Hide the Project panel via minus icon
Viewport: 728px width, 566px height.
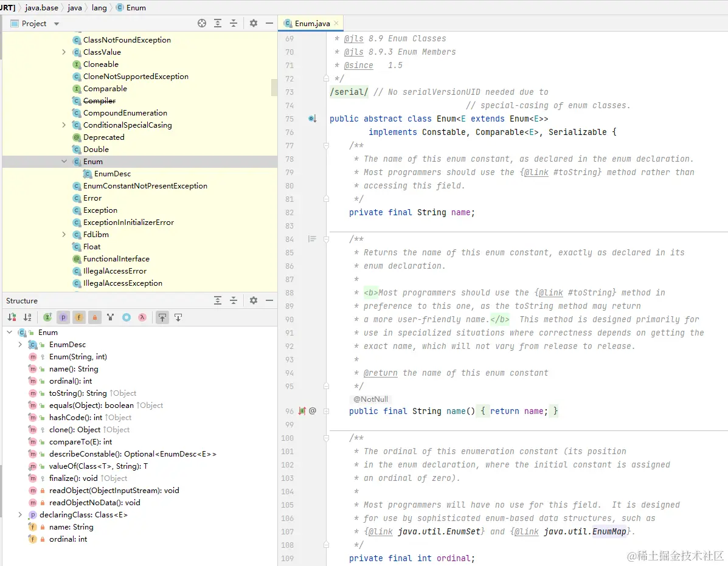[269, 23]
